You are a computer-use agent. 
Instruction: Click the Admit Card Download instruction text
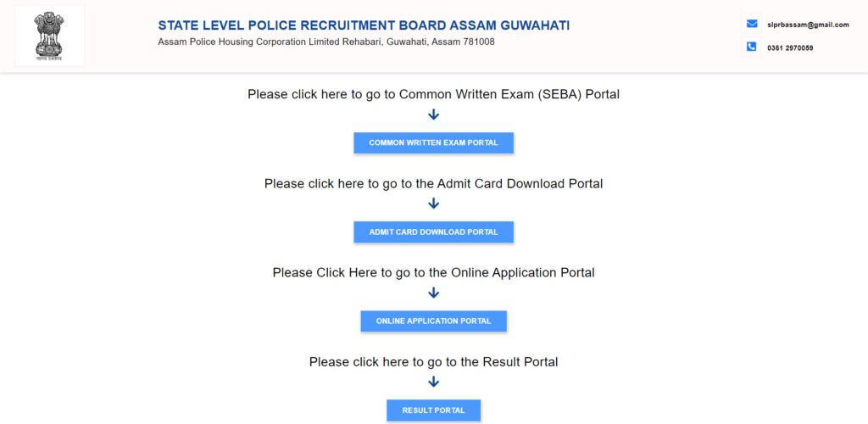434,183
